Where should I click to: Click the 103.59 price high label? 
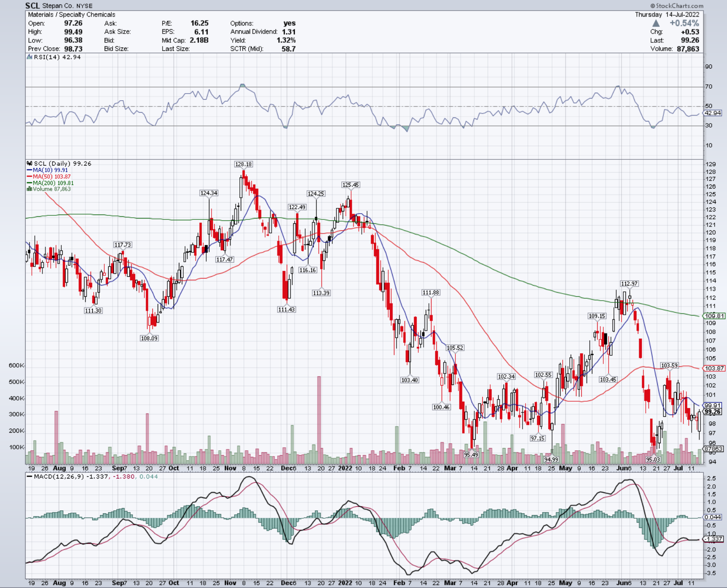pyautogui.click(x=670, y=365)
